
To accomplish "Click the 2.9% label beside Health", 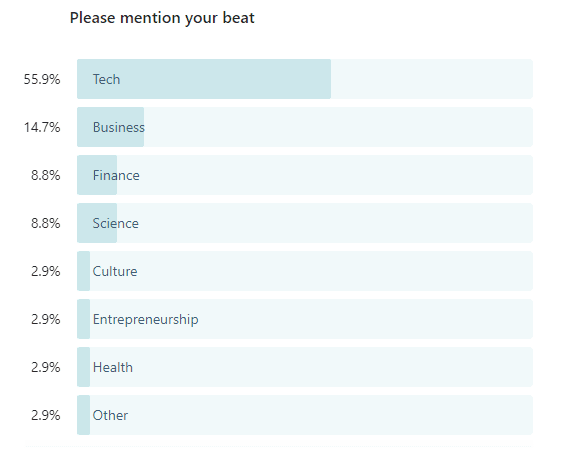I will (x=46, y=367).
